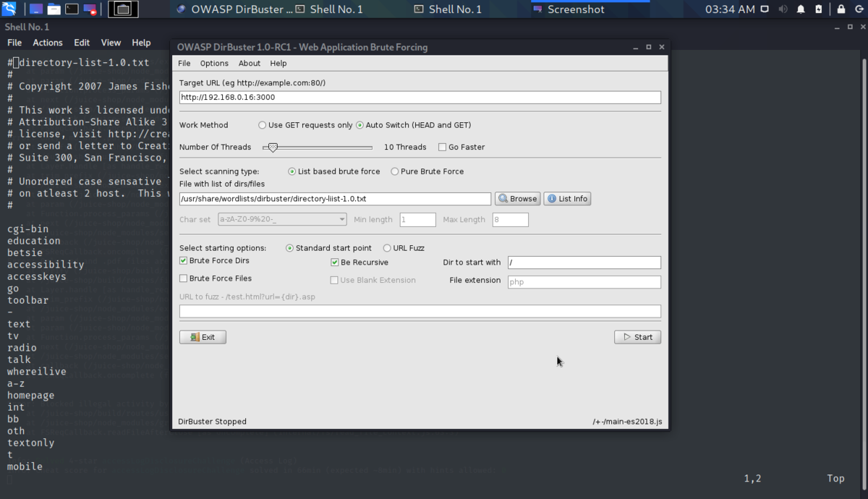Screen dimensions: 868x499
Task: Click the toolbar line in the shell
Action: point(28,300)
